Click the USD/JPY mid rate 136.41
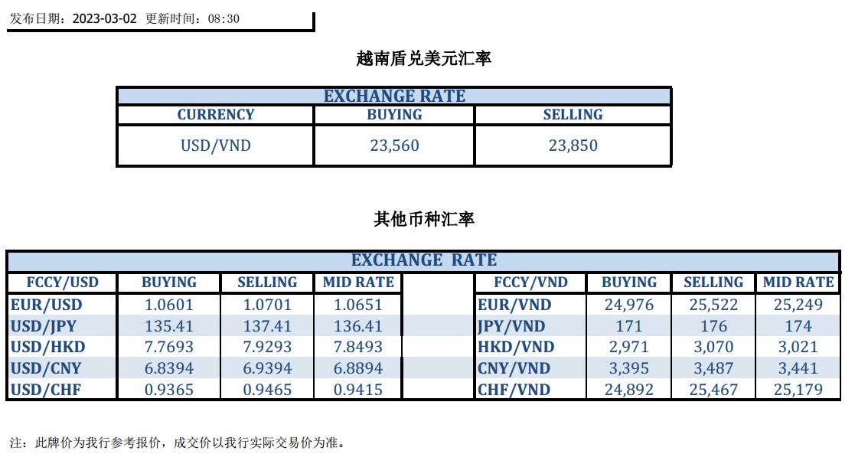Screen dimensions: 868x464 tap(358, 326)
